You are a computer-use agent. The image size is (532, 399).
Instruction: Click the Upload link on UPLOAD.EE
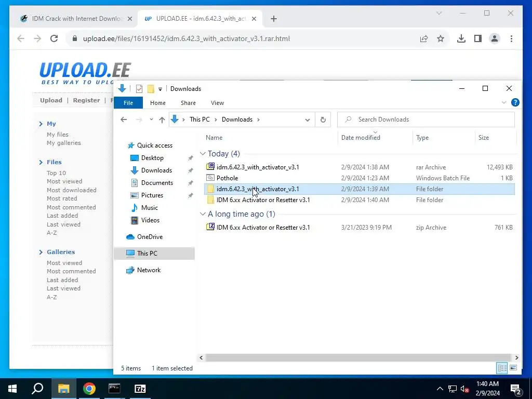[x=51, y=100]
